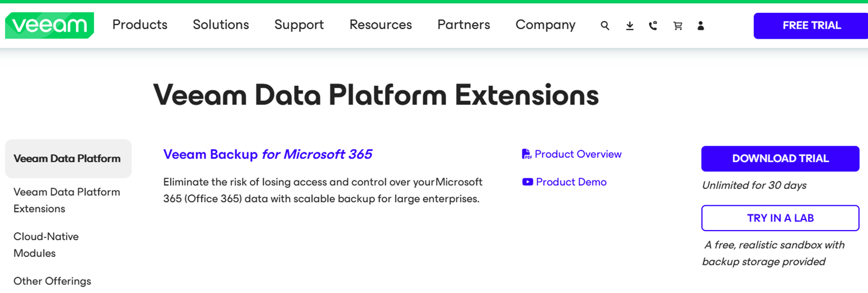Click the DOWNLOAD TRIAL button

pyautogui.click(x=780, y=159)
